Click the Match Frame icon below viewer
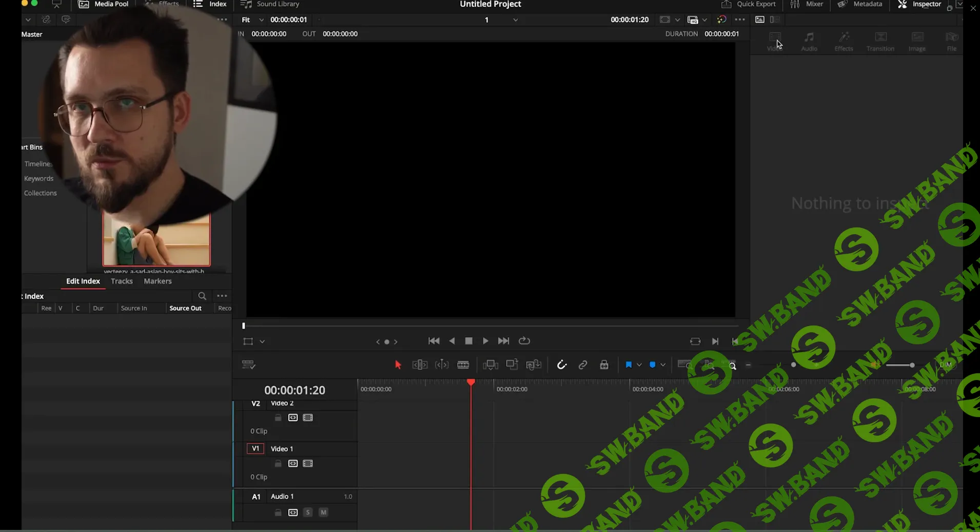This screenshot has width=980, height=532. tap(695, 341)
